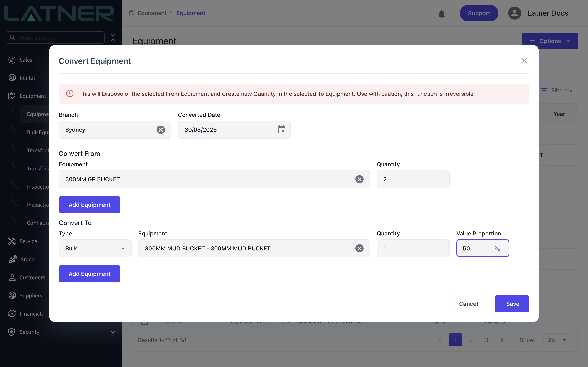This screenshot has height=367, width=588.
Task: Click the Cancel button
Action: click(x=468, y=304)
